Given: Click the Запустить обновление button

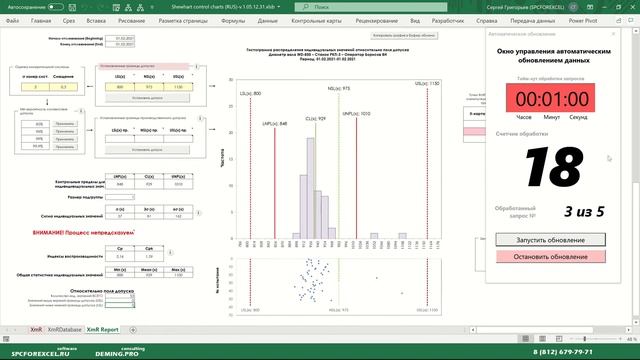Looking at the screenshot, I should pos(550,240).
